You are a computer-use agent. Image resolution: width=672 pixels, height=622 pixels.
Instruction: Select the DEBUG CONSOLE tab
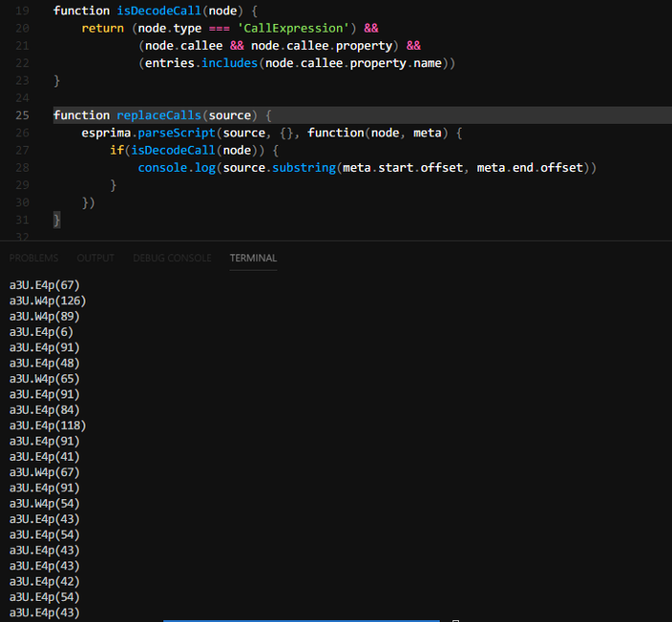click(x=172, y=258)
